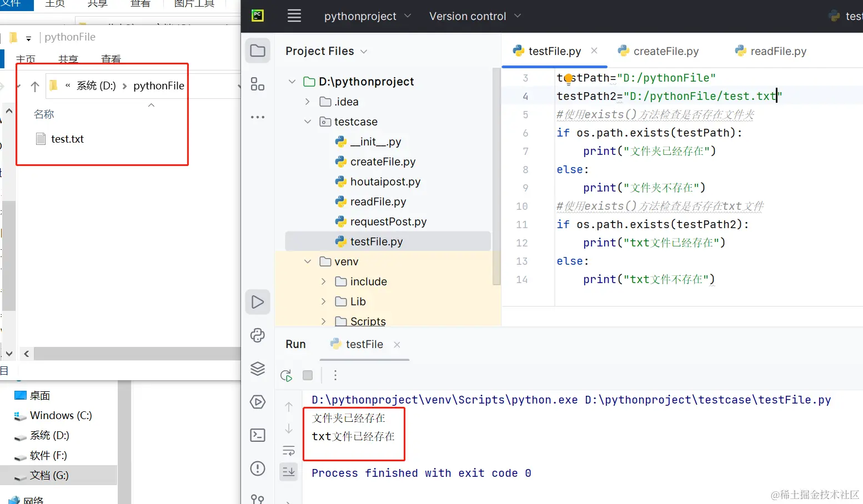Expand the include folder node
The image size is (863, 504).
coord(324,281)
